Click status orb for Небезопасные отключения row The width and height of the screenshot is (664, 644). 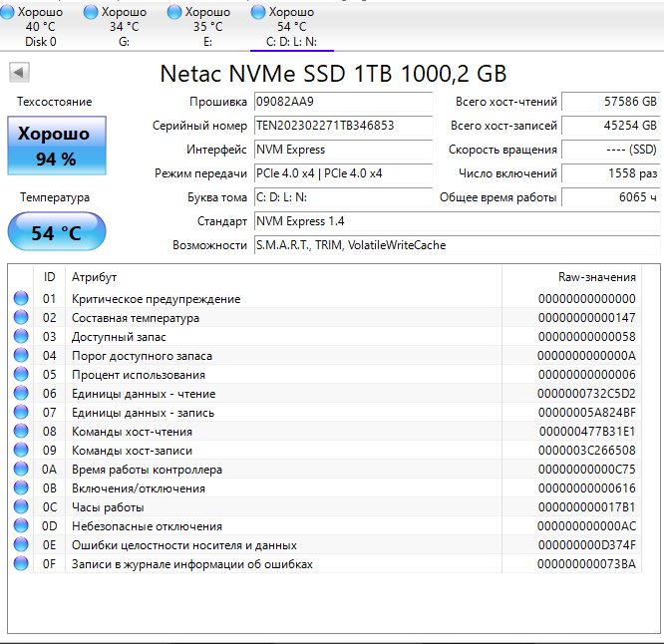pyautogui.click(x=21, y=526)
